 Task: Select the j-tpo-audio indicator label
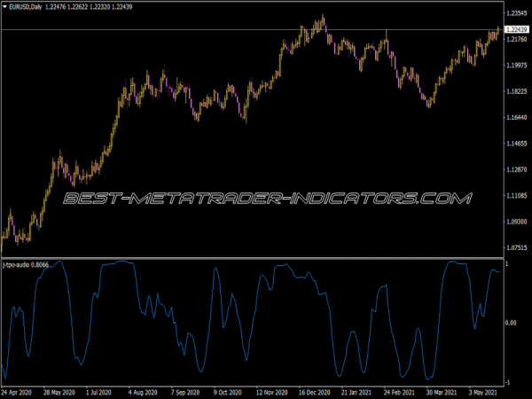click(x=25, y=264)
